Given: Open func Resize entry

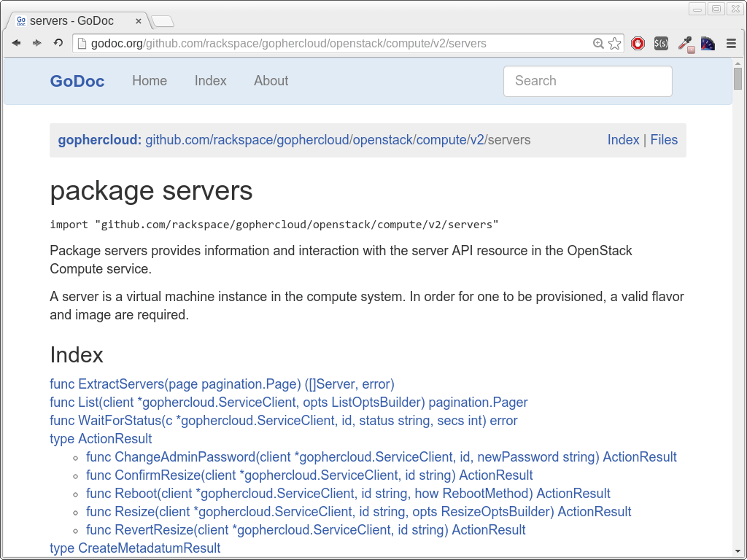Looking at the screenshot, I should pos(359,512).
